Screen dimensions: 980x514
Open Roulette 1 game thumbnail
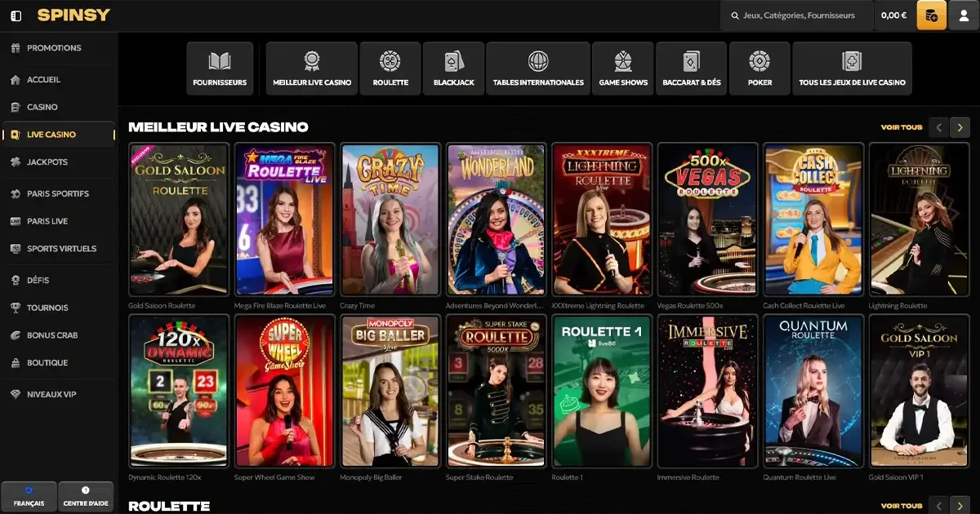pos(602,391)
